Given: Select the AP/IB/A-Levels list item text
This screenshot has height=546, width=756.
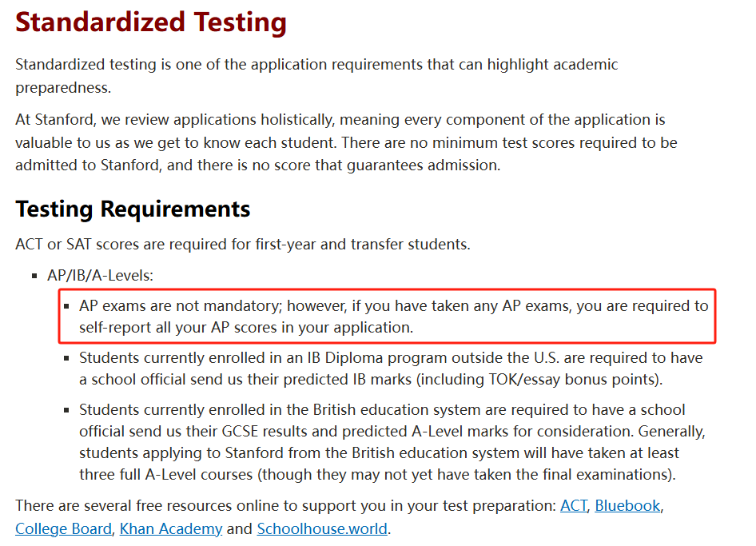Looking at the screenshot, I should click(x=100, y=275).
